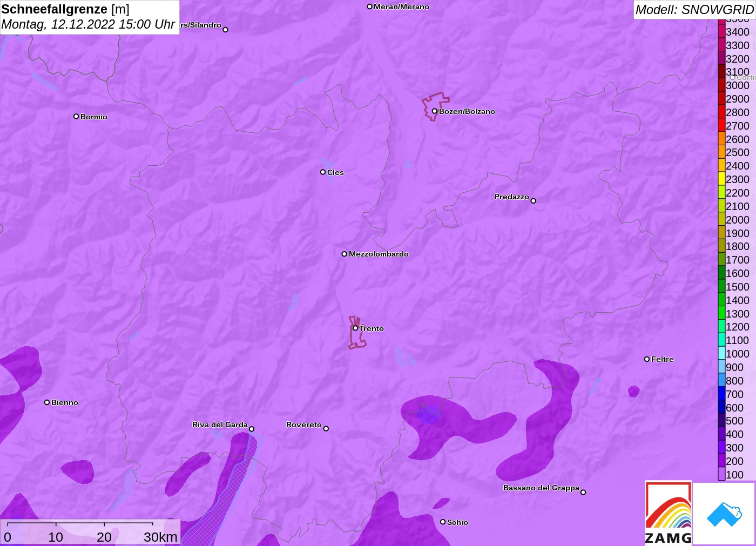Click the "10" scale bar label
Screen dimensions: 756x546
click(x=56, y=537)
